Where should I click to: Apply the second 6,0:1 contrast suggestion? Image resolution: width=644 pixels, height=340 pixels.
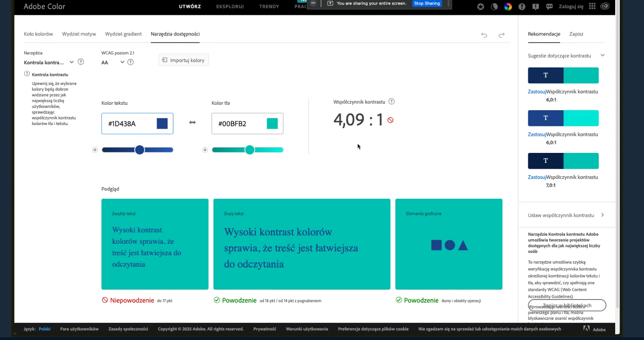(x=537, y=134)
